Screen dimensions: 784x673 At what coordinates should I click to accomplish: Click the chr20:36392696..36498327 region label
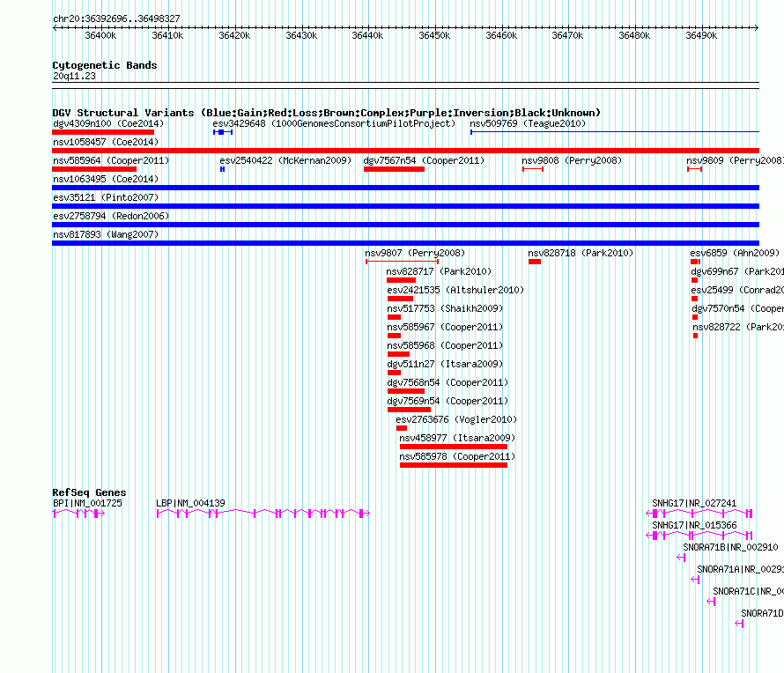(x=116, y=18)
